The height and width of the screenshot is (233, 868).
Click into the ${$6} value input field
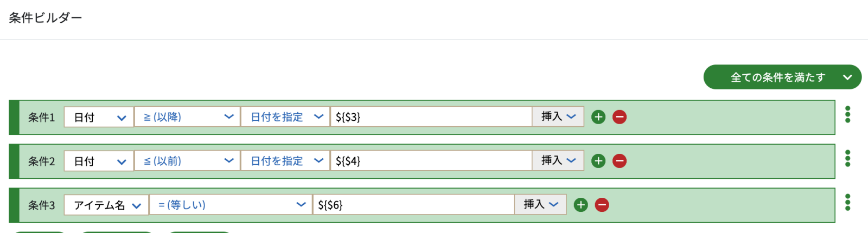click(x=413, y=205)
